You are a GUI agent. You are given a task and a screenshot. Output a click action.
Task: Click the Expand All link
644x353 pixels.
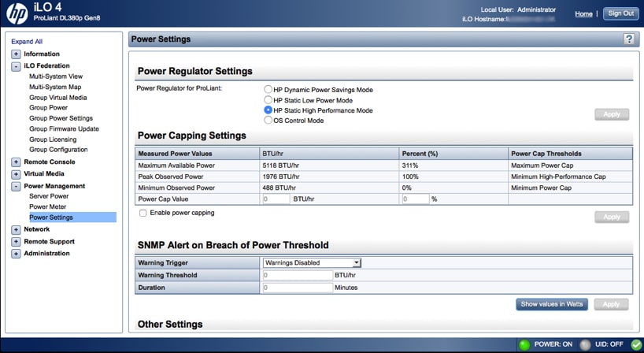[x=27, y=42]
